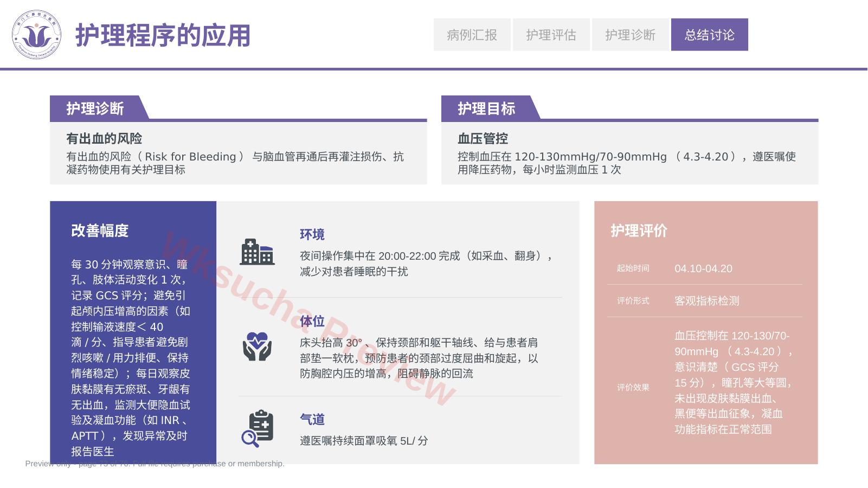The height and width of the screenshot is (488, 868).
Task: Select the 血压管控 heading
Action: click(483, 138)
